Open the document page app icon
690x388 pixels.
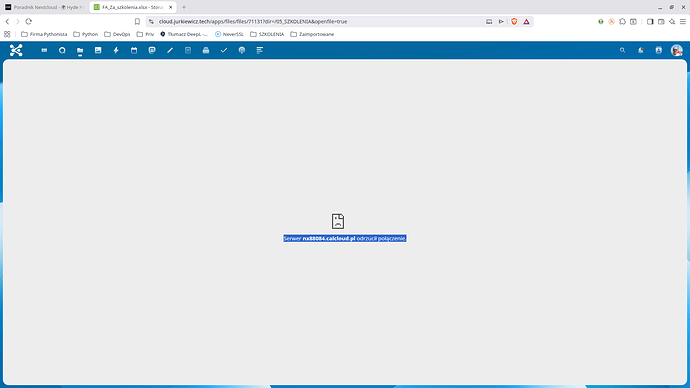pos(188,50)
